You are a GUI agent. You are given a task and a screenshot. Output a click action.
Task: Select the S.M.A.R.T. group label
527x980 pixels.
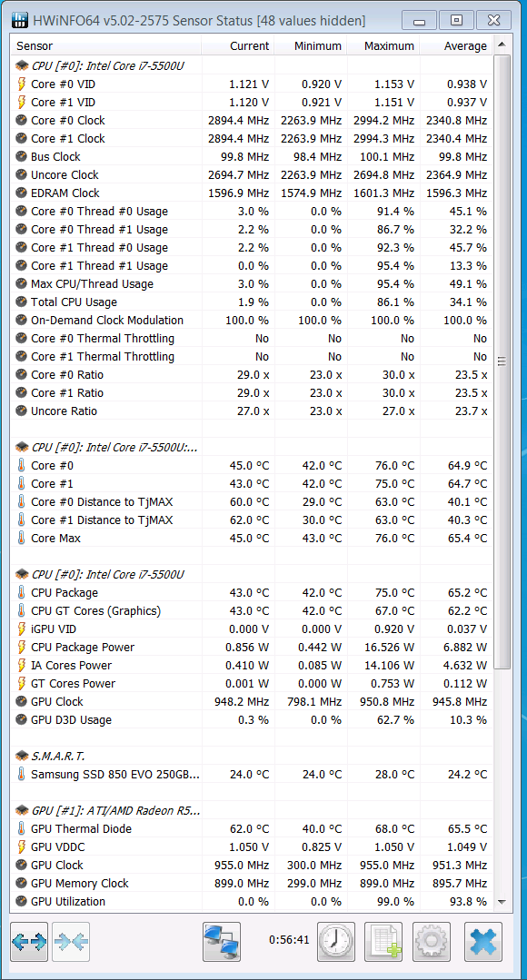(x=57, y=757)
